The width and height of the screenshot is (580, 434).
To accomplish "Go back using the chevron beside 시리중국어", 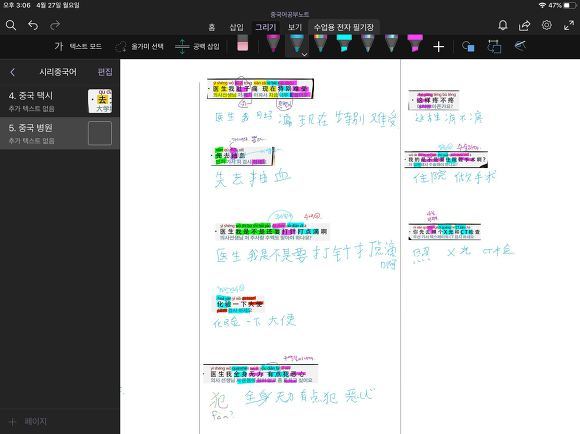I will pos(13,72).
